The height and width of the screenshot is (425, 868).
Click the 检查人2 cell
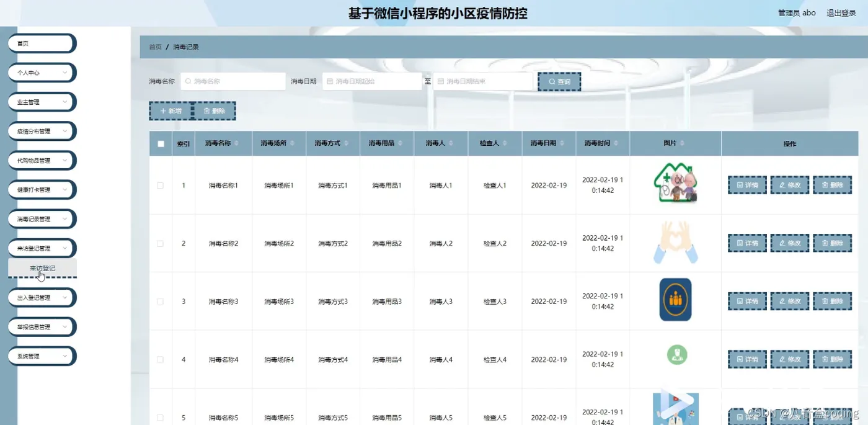495,244
